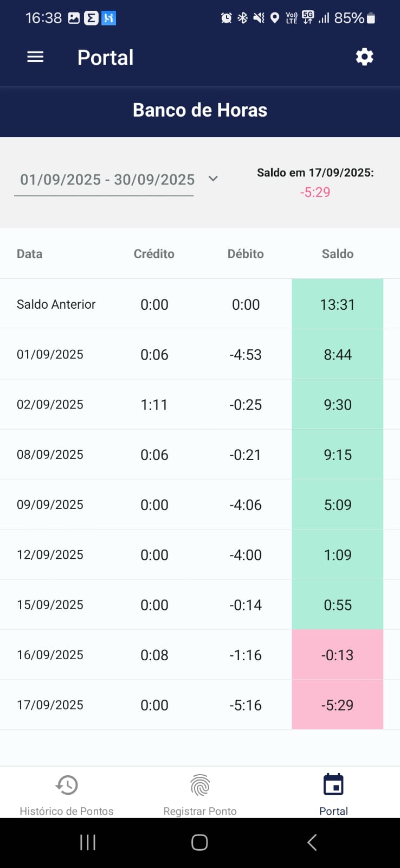
Task: Switch to the Registrar Ponto tab
Action: (200, 811)
